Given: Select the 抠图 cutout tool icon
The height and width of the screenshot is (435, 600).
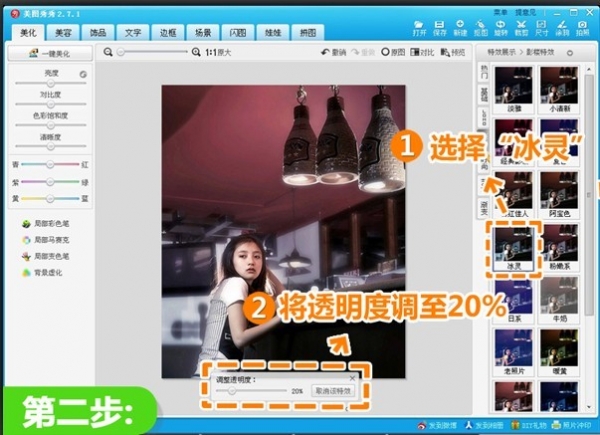Looking at the screenshot, I should tap(481, 28).
